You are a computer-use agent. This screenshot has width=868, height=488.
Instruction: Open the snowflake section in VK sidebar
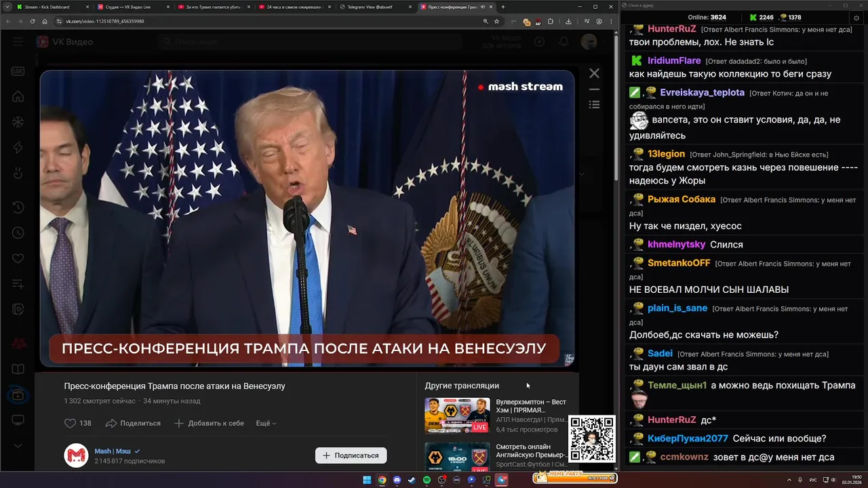(18, 123)
